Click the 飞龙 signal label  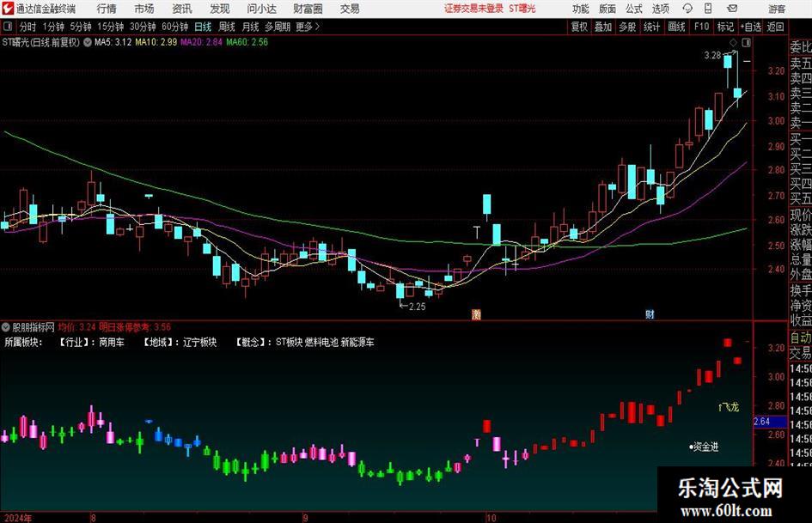(730, 408)
